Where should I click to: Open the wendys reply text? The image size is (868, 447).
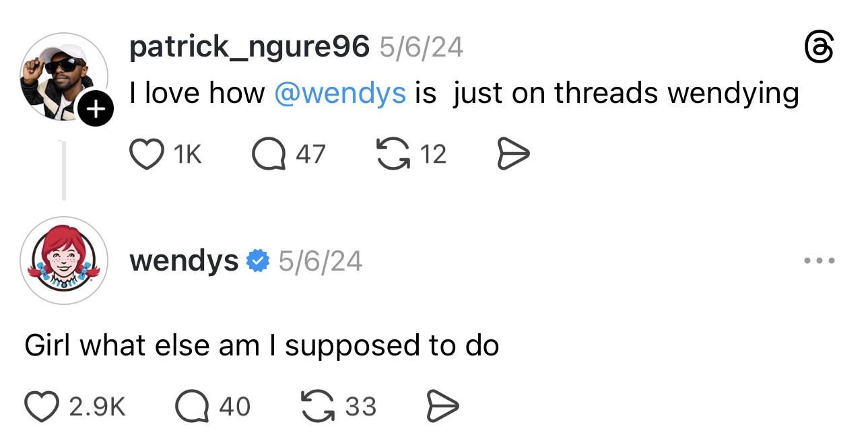261,346
